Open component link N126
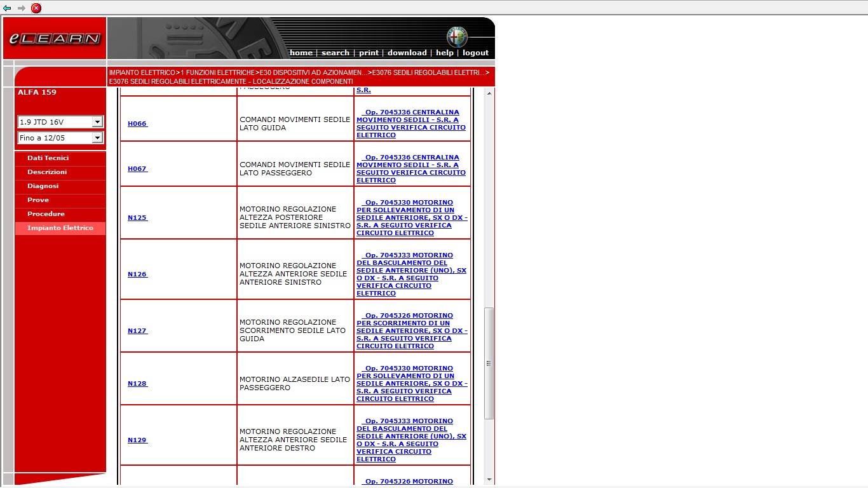868x488 pixels. [x=137, y=274]
